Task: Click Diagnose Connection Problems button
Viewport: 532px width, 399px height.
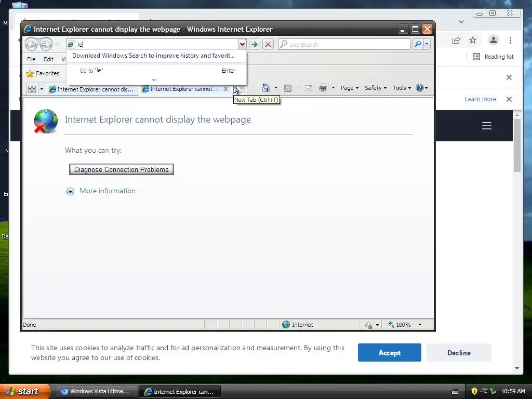Action: pos(122,169)
